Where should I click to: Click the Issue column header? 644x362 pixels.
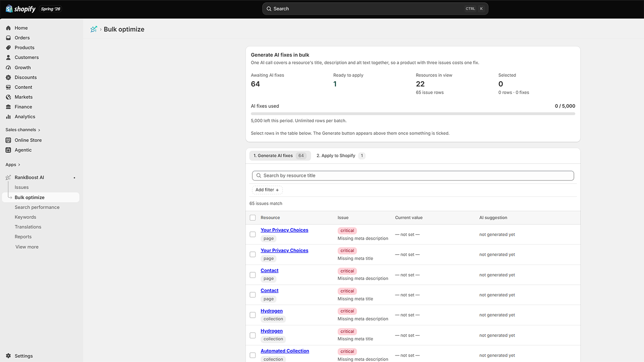click(x=343, y=218)
